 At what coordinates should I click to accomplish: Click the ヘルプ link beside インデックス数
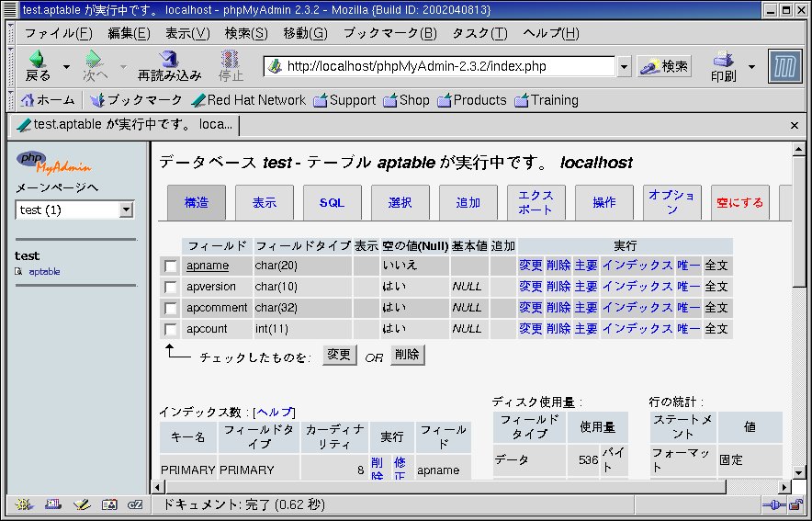[x=275, y=413]
